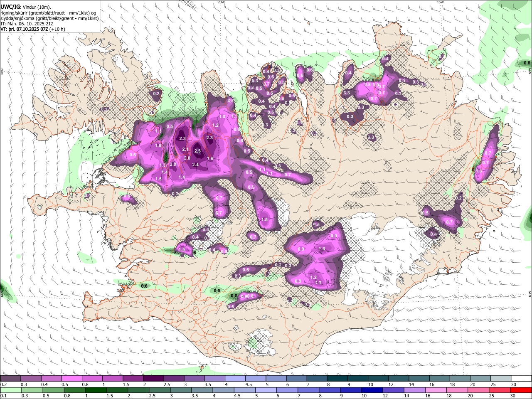
Task: Click the 'rigning/skúrir' legend description line
Action: 48,12
